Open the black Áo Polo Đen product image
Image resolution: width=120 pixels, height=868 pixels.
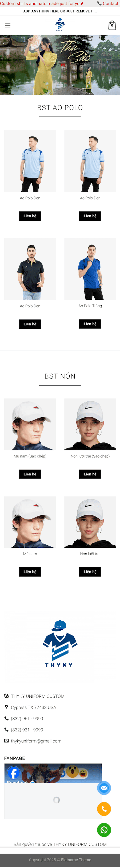point(30,269)
